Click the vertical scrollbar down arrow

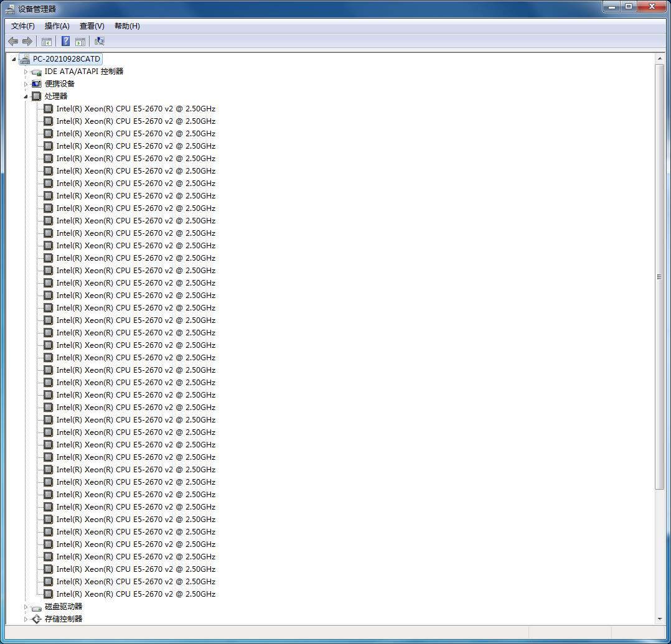click(x=659, y=618)
